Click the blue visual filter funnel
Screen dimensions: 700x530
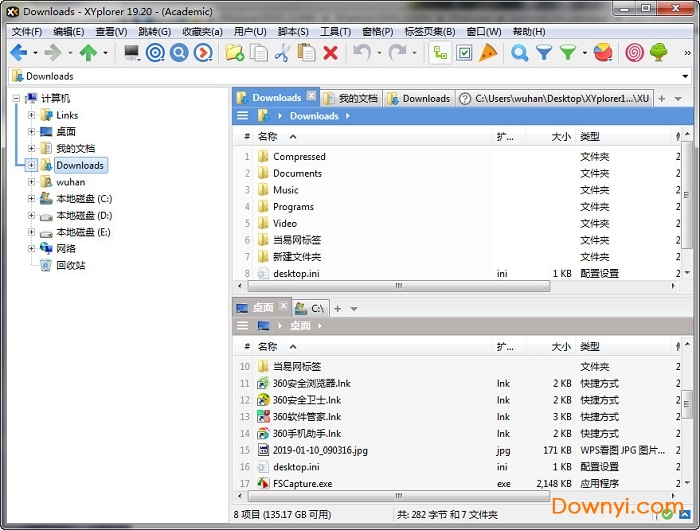(544, 53)
